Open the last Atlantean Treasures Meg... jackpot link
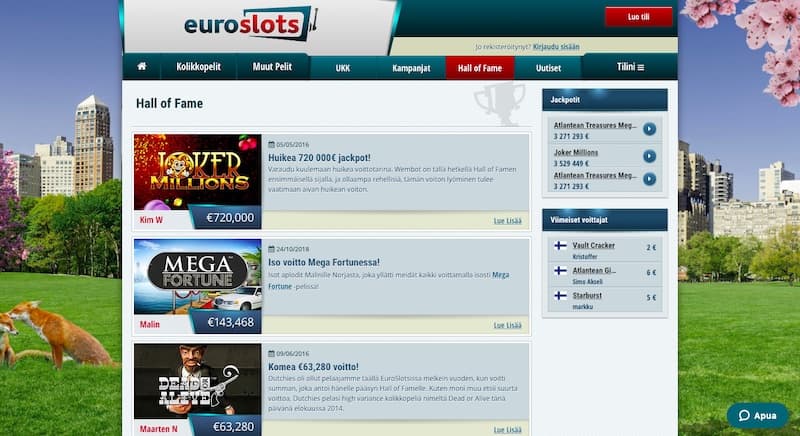The height and width of the screenshot is (436, 800). pyautogui.click(x=595, y=175)
